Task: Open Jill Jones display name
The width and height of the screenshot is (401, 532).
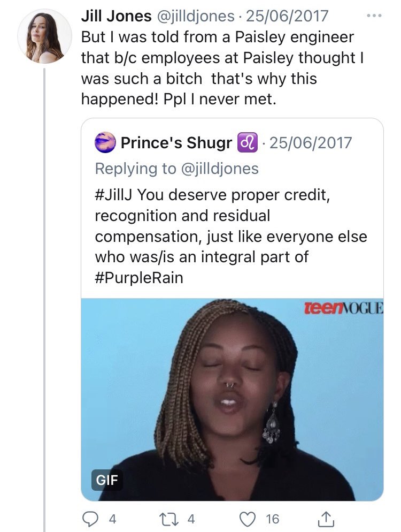Action: [116, 16]
